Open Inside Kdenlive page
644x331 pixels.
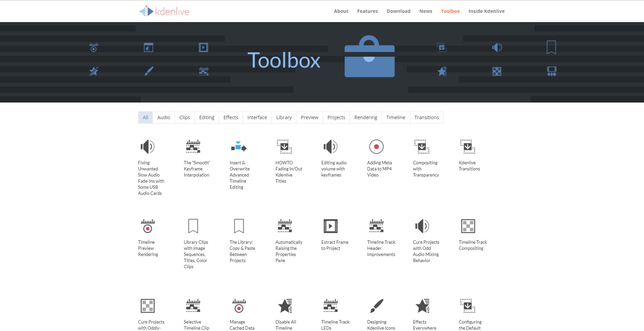coord(486,11)
